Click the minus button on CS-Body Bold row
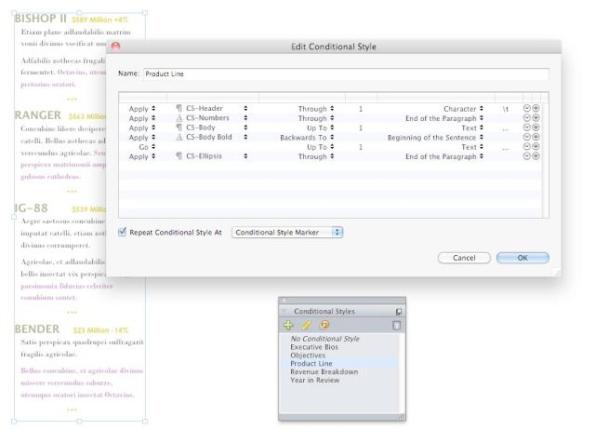 [x=526, y=137]
